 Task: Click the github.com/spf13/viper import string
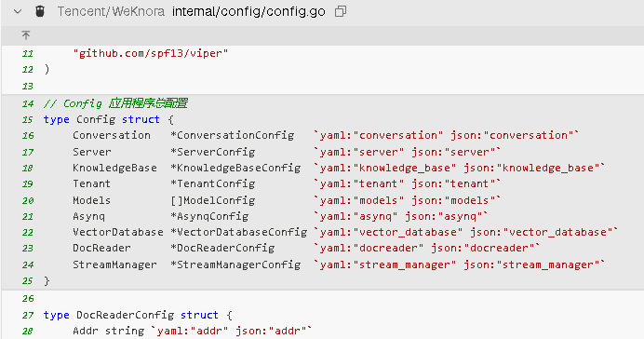coord(151,53)
